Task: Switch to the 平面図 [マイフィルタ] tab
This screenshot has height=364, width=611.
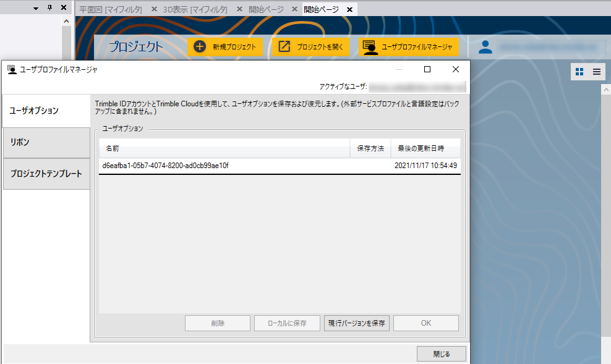Action: [x=111, y=9]
